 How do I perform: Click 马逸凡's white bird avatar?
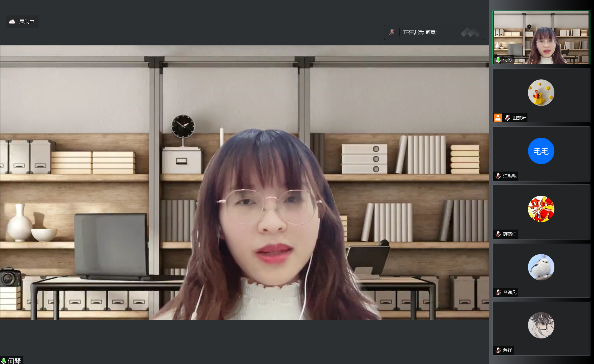(x=541, y=267)
